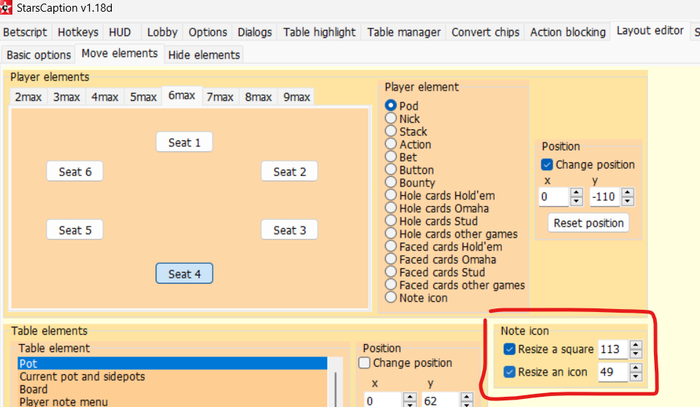Select the 6max layout tab
The width and height of the screenshot is (700, 407).
click(182, 96)
